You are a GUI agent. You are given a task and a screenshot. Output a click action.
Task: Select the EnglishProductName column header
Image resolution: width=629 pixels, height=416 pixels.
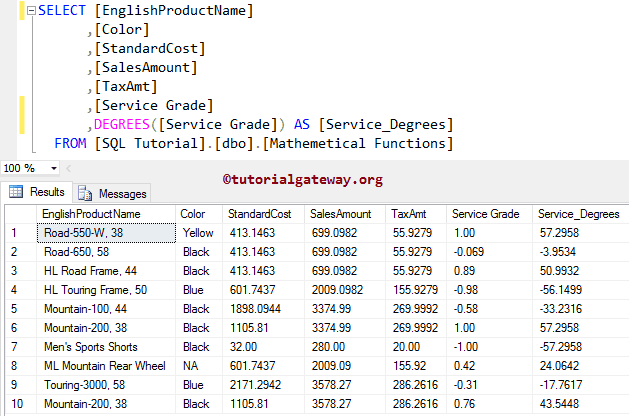click(106, 214)
